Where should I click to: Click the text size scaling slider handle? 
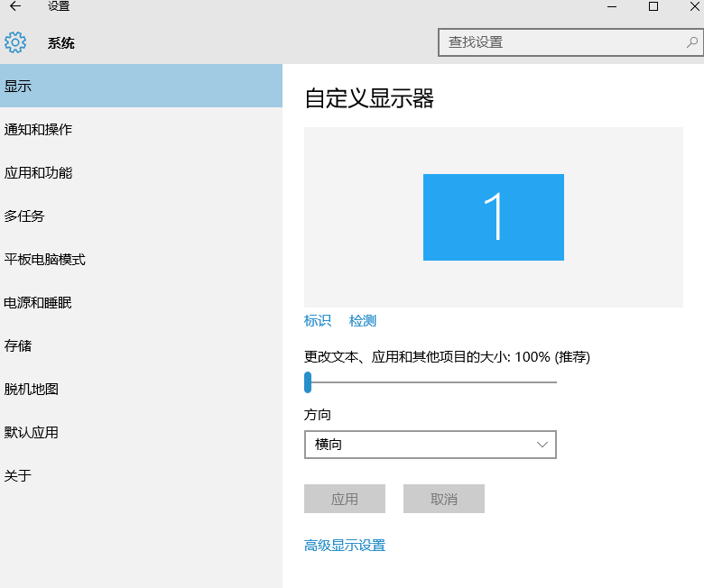(x=308, y=382)
